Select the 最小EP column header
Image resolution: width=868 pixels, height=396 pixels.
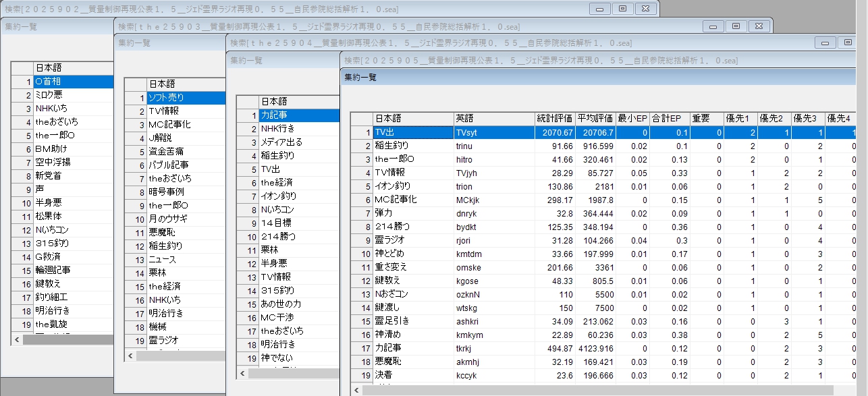tap(633, 118)
